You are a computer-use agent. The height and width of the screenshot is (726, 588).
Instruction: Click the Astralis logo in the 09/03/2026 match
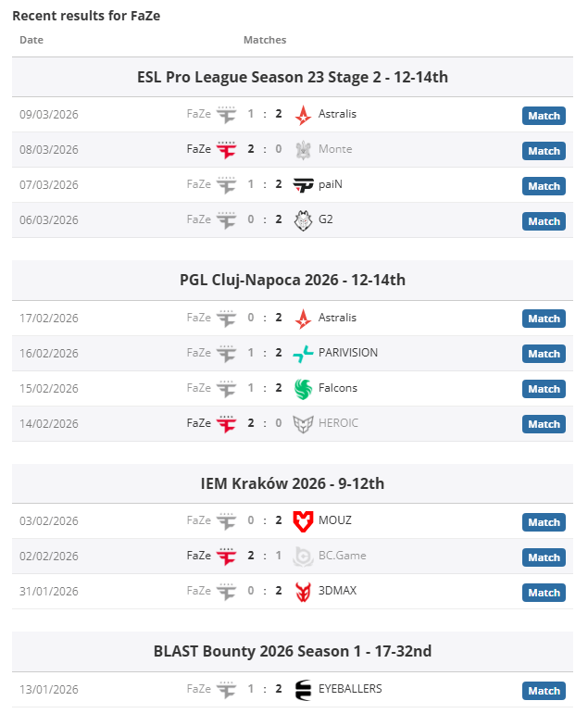303,115
